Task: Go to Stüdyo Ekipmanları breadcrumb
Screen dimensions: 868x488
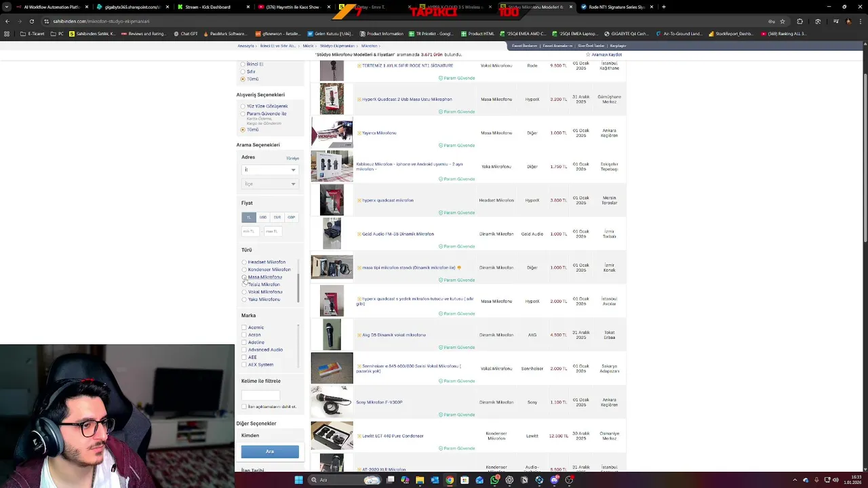Action: coord(337,45)
